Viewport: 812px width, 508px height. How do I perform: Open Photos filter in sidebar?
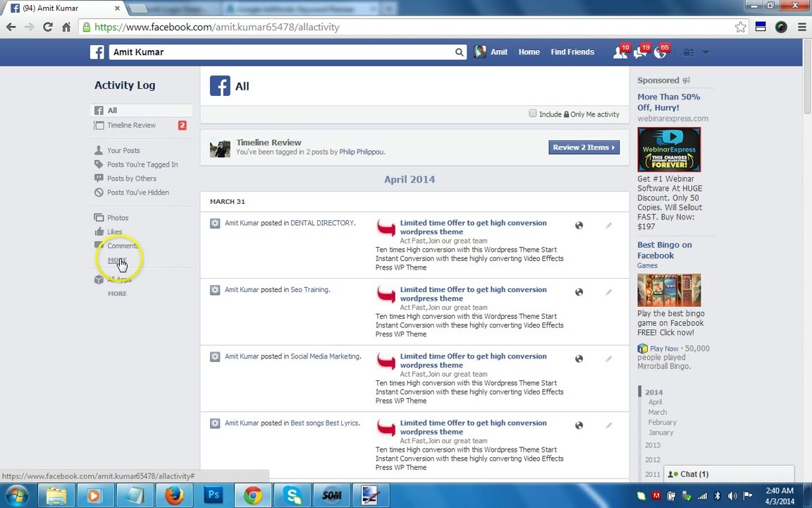coord(118,218)
